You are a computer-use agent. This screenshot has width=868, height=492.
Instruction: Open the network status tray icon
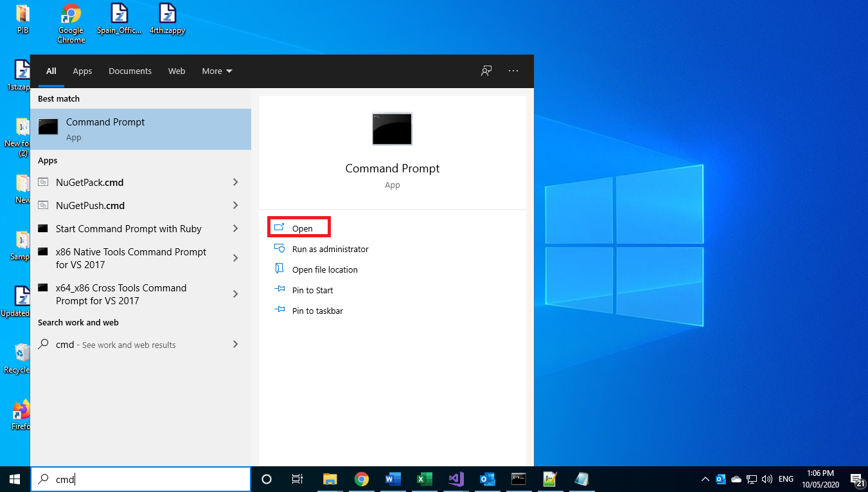tap(751, 479)
